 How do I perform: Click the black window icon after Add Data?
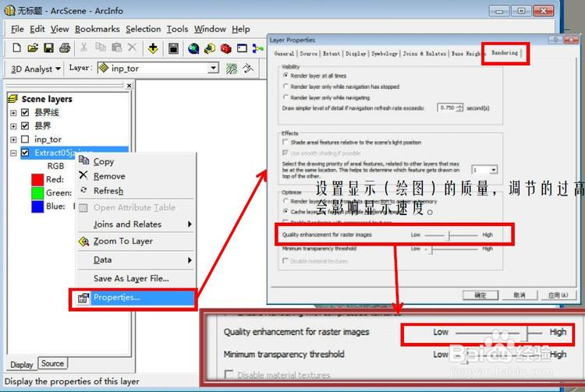tap(173, 48)
